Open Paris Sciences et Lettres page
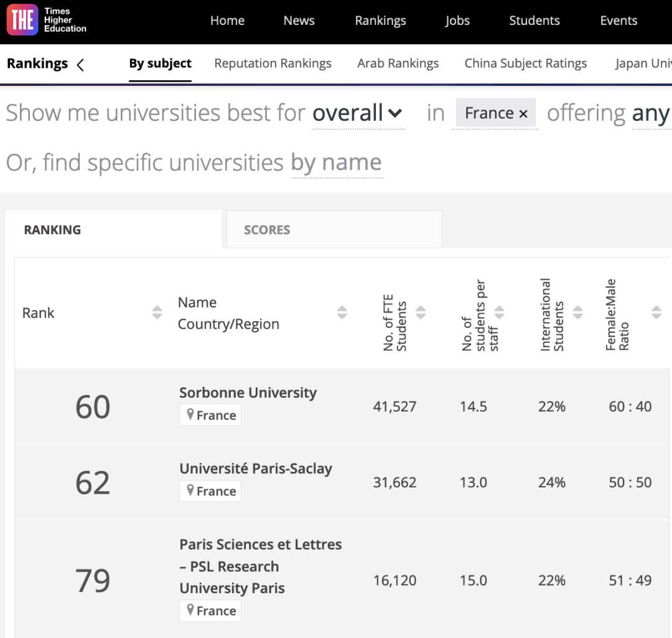 pyautogui.click(x=261, y=566)
